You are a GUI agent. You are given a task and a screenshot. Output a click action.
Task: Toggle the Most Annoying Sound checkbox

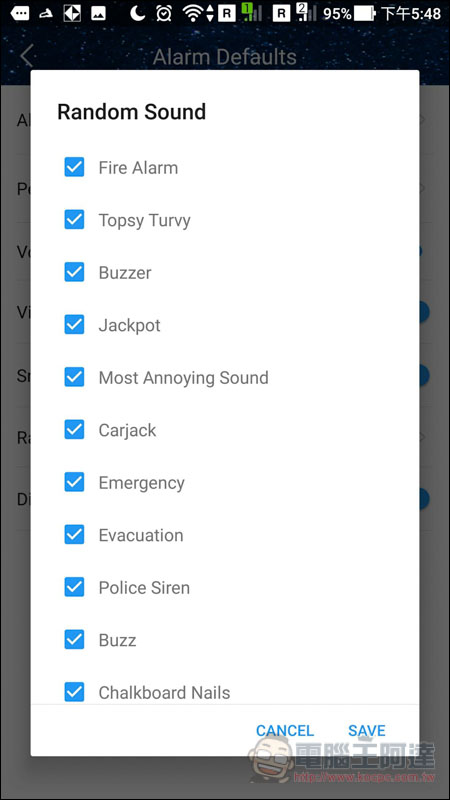click(x=74, y=377)
